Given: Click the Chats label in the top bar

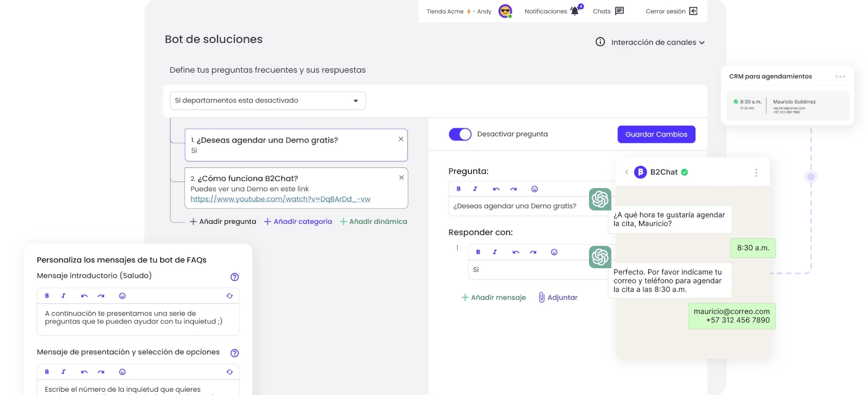Looking at the screenshot, I should pos(602,11).
